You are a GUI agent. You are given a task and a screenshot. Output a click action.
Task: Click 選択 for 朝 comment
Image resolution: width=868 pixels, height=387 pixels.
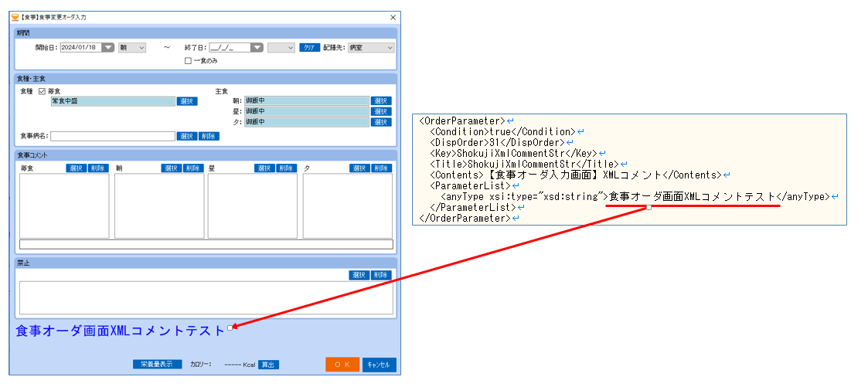point(172,168)
